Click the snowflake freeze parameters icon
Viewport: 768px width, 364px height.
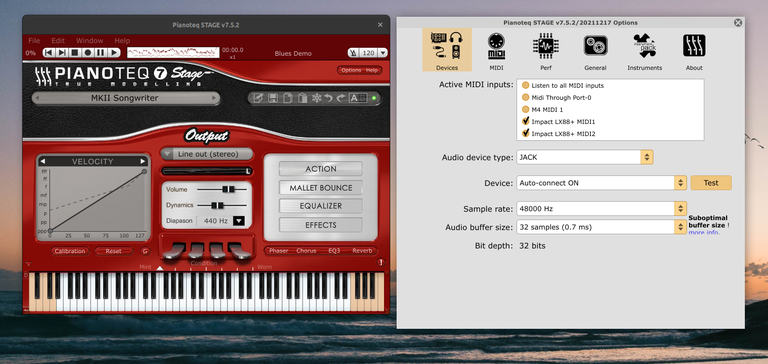316,98
